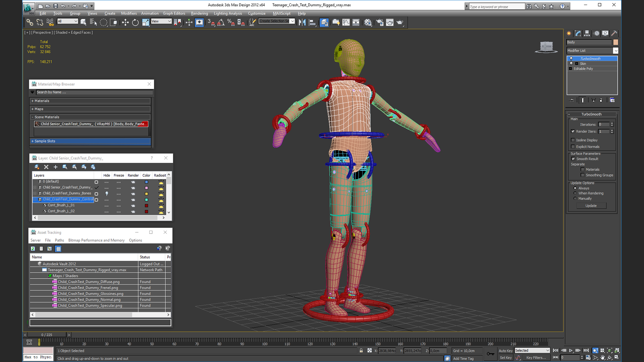Toggle Angle Snap
Image resolution: width=644 pixels, height=362 pixels.
pos(221,22)
